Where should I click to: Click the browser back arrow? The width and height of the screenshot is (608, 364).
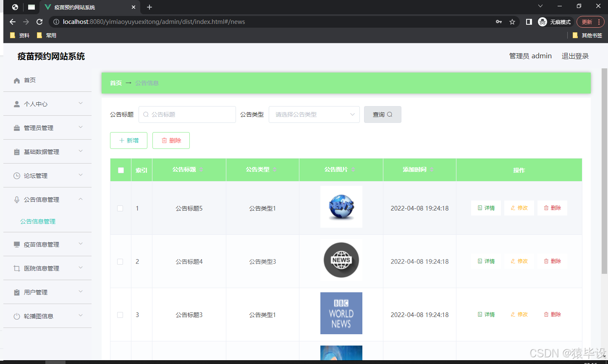click(x=13, y=22)
